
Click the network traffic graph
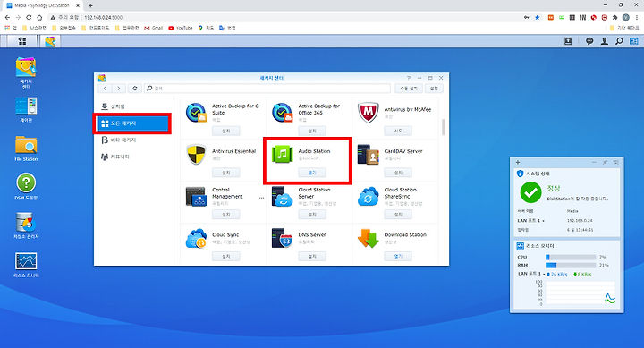click(580, 293)
